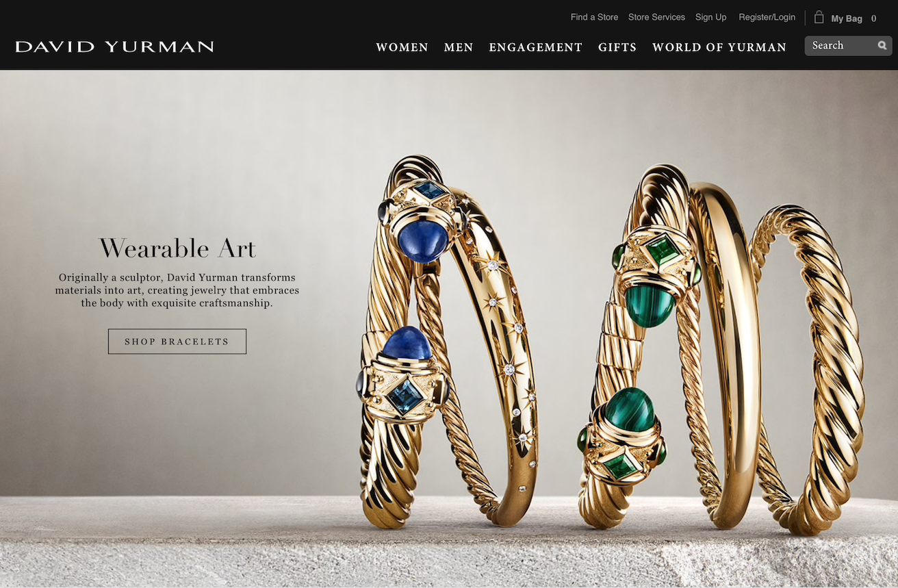Open the Gifts menu
This screenshot has width=898, height=588.
point(617,47)
